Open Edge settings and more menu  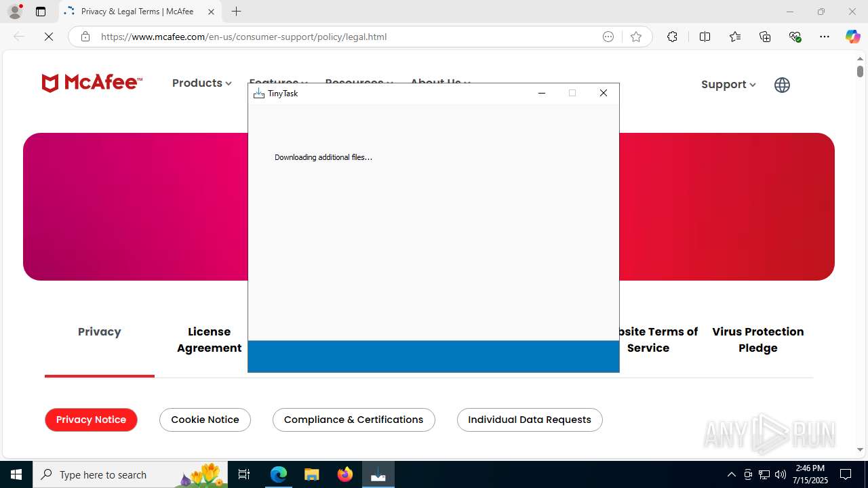[825, 37]
